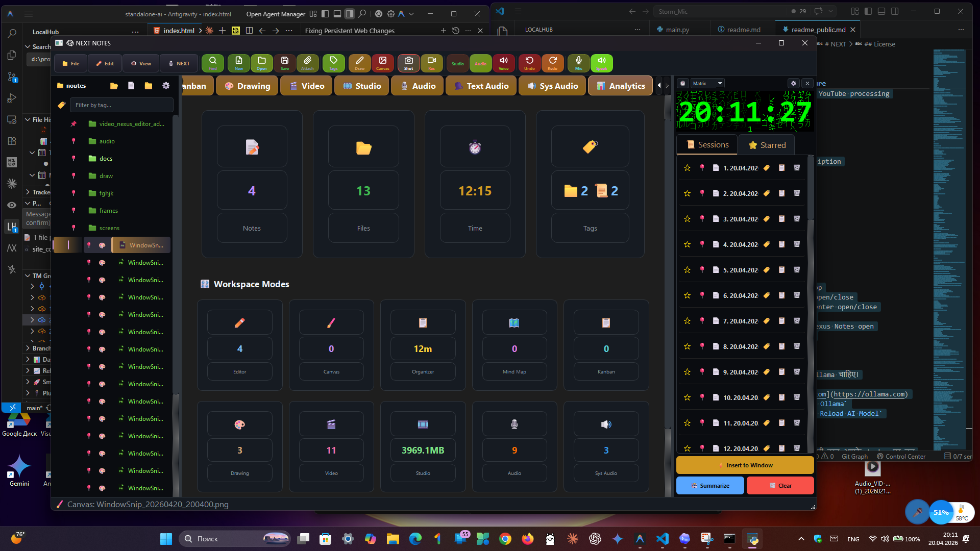This screenshot has width=980, height=551.
Task: Switch to the Text Audio tab
Action: tap(481, 86)
